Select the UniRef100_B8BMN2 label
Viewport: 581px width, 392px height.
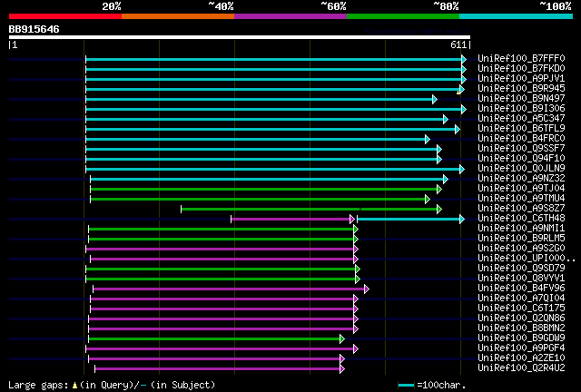click(521, 328)
